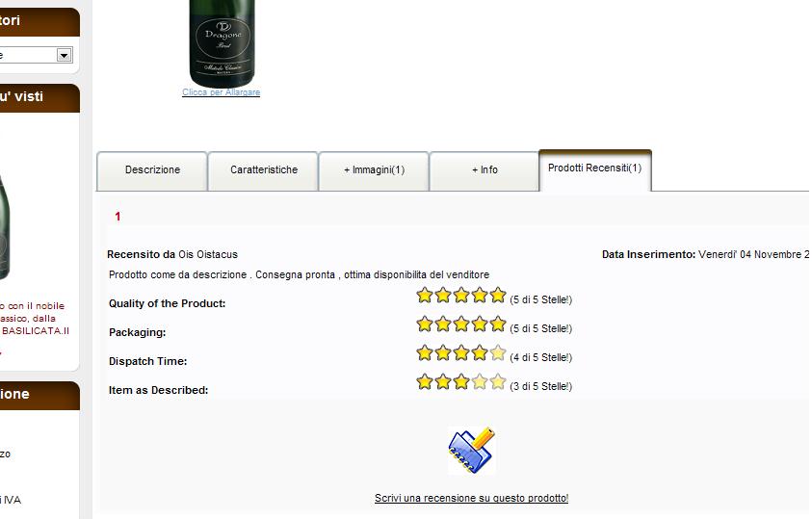Click Scrivi una recensione su questo prodotto link
The image size is (812, 519).
[471, 498]
